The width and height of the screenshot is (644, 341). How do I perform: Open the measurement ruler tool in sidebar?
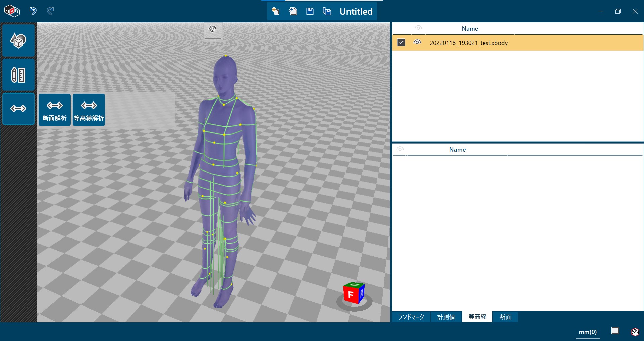click(18, 75)
